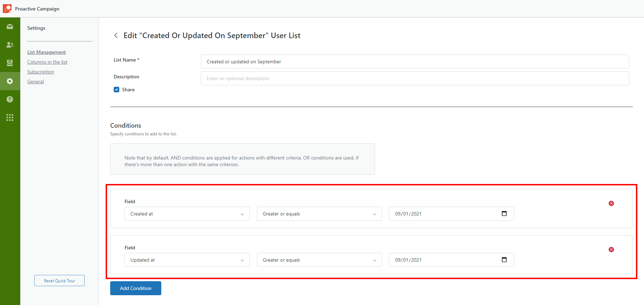
Task: Click the Created at date value 09/01/2021
Action: (x=408, y=214)
